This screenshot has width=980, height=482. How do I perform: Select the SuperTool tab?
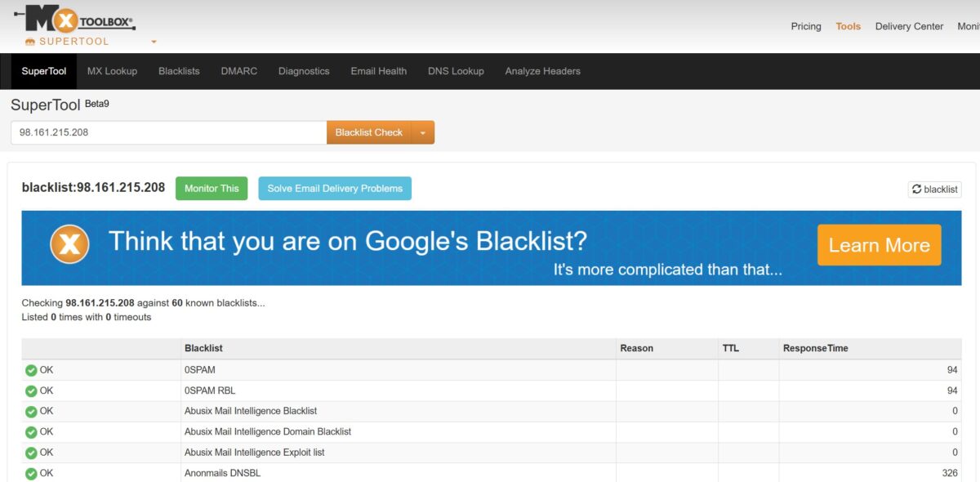pyautogui.click(x=44, y=71)
